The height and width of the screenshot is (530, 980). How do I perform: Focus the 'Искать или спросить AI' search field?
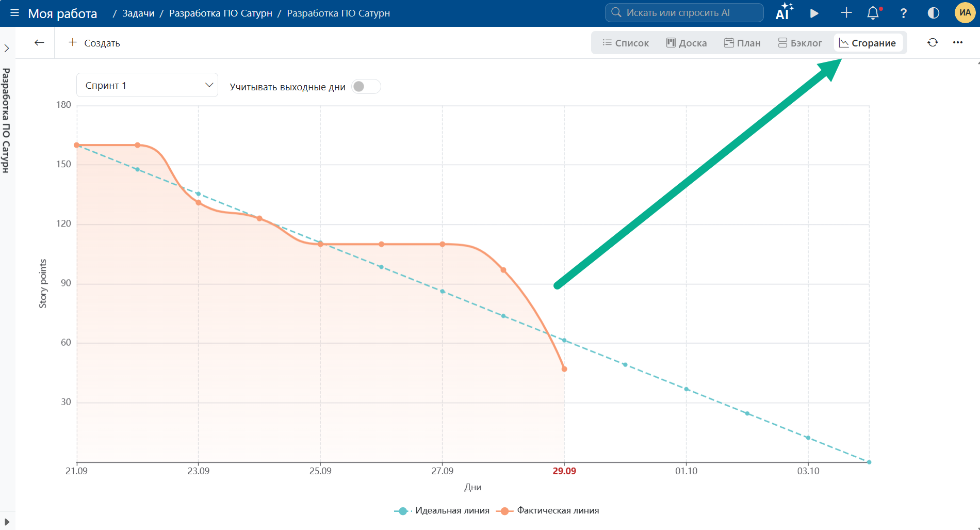[x=684, y=13]
